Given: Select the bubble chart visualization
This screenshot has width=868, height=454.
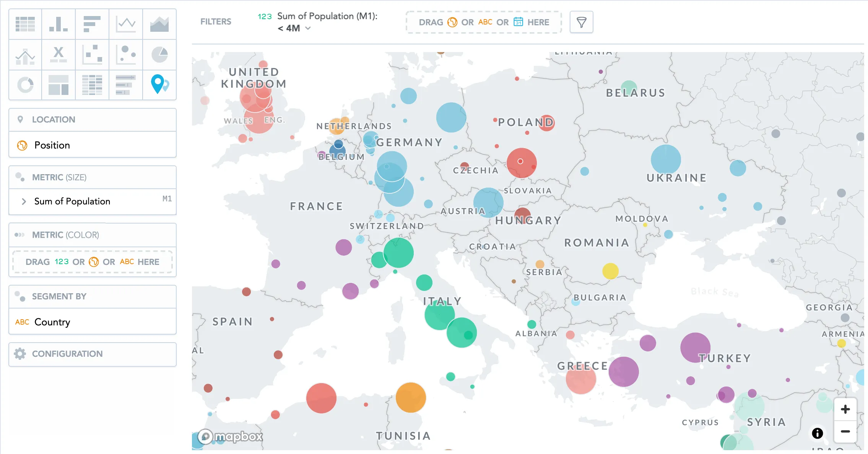Looking at the screenshot, I should coord(125,55).
